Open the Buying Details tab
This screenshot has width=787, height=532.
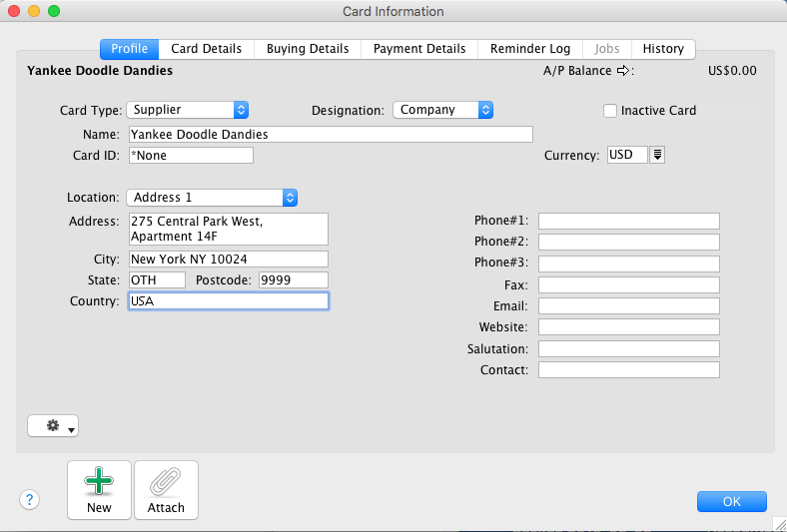308,49
